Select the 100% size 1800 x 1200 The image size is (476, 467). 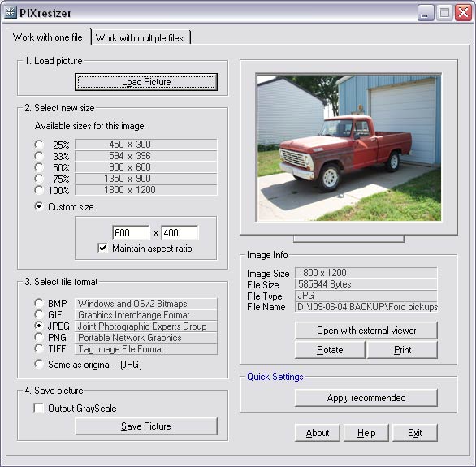tap(39, 190)
